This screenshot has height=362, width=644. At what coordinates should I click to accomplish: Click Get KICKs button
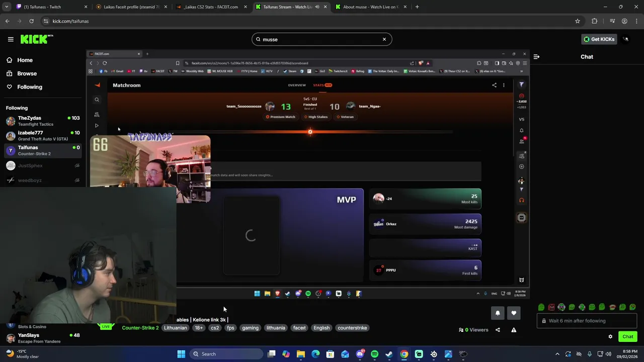(x=599, y=39)
